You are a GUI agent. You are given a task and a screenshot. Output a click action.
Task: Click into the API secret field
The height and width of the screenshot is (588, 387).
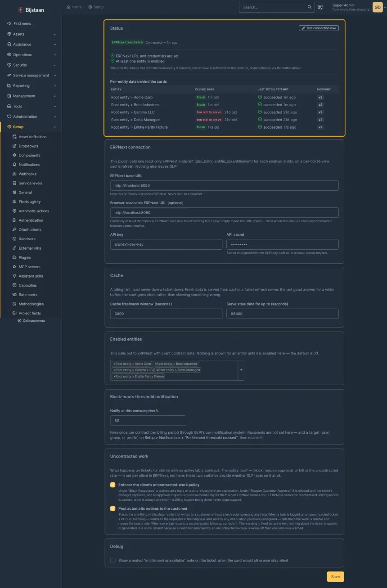(x=282, y=244)
